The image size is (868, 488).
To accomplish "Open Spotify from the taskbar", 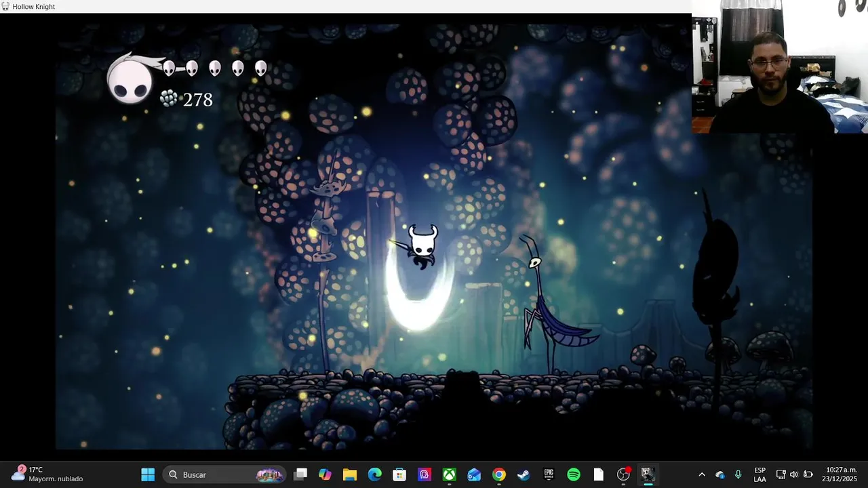I will coord(574,474).
